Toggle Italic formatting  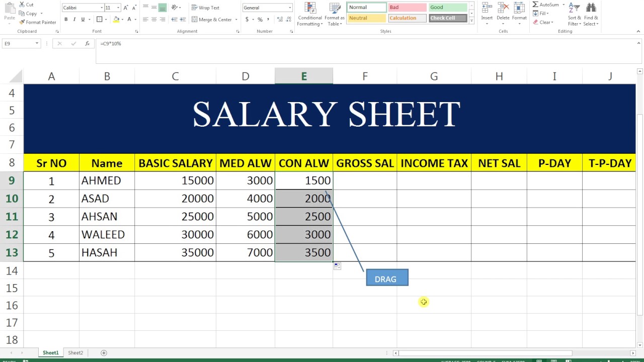[74, 19]
